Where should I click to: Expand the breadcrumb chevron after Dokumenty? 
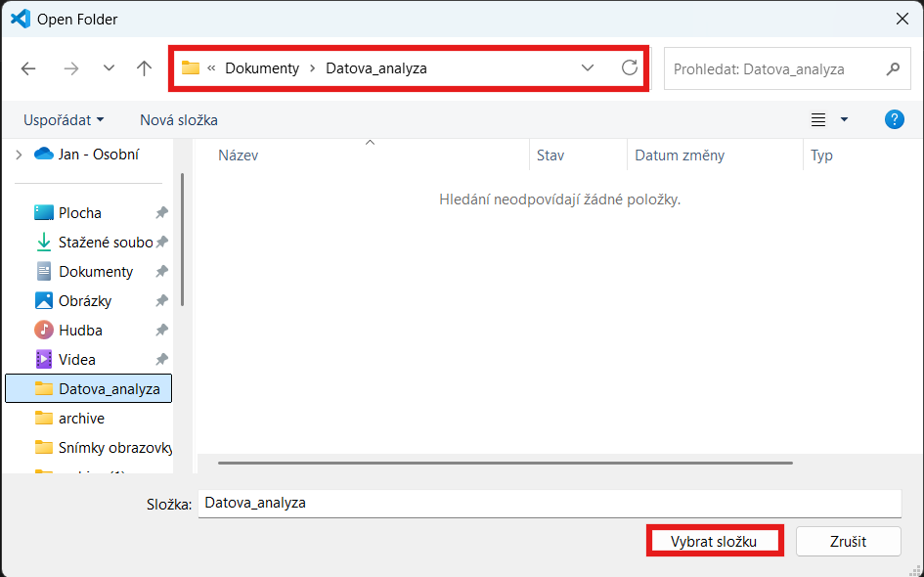[x=312, y=68]
